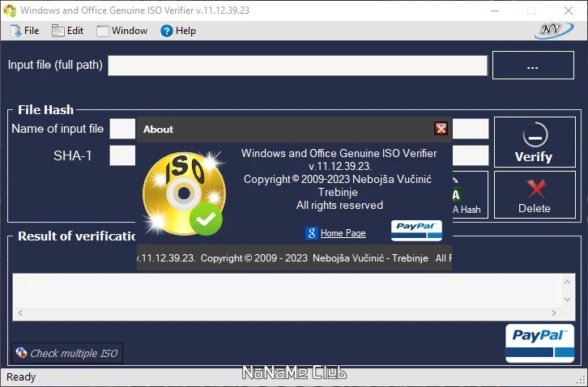Open the Window menu
This screenshot has height=387, width=588.
[122, 31]
